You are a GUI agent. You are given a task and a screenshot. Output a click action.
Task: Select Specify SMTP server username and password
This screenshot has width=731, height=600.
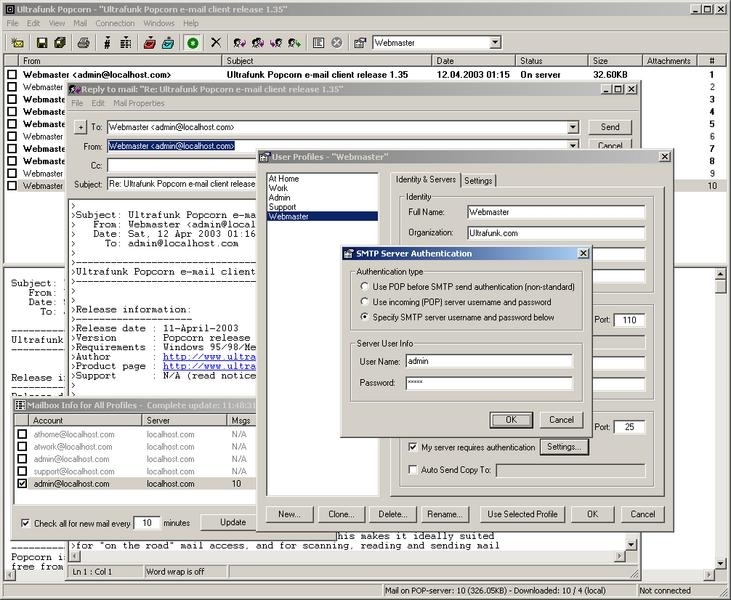(x=365, y=317)
